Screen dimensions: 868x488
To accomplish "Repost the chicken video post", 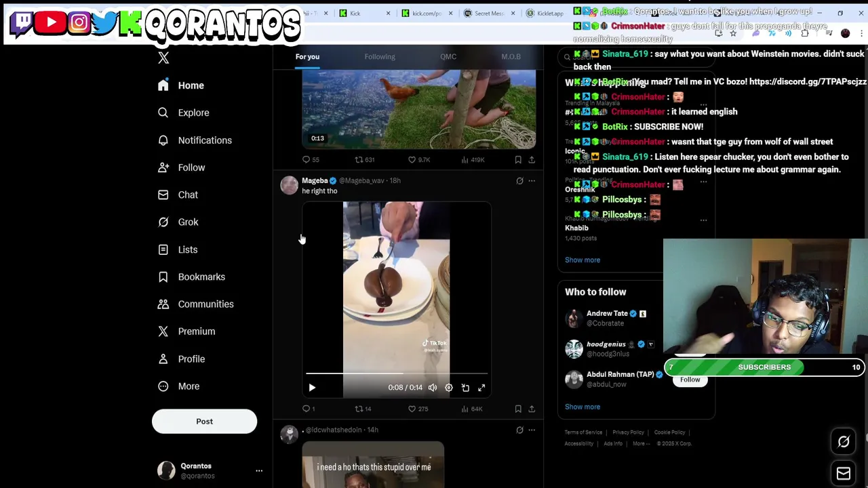I will click(365, 160).
